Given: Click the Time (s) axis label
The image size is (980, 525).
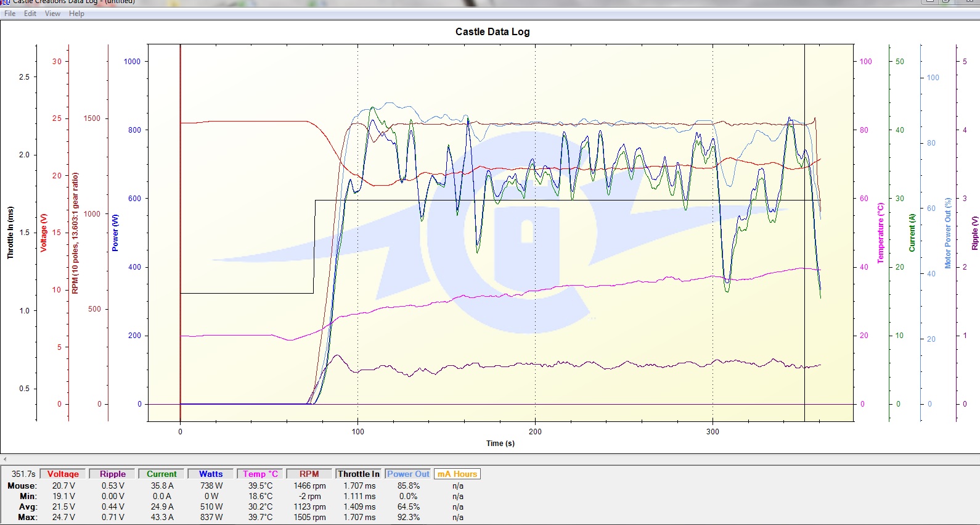Looking at the screenshot, I should tap(500, 443).
